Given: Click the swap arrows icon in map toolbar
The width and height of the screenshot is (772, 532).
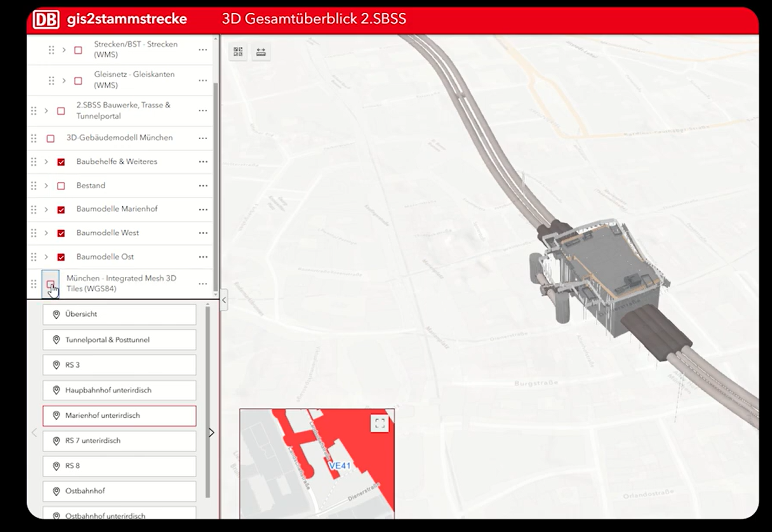Looking at the screenshot, I should 261,52.
